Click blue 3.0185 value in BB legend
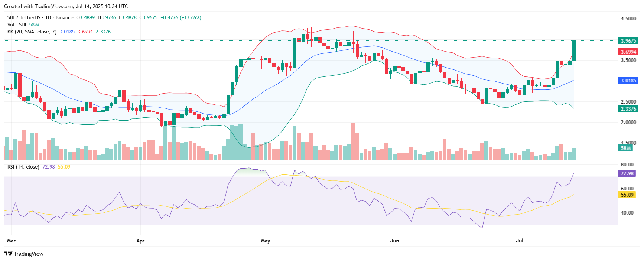 coord(67,32)
